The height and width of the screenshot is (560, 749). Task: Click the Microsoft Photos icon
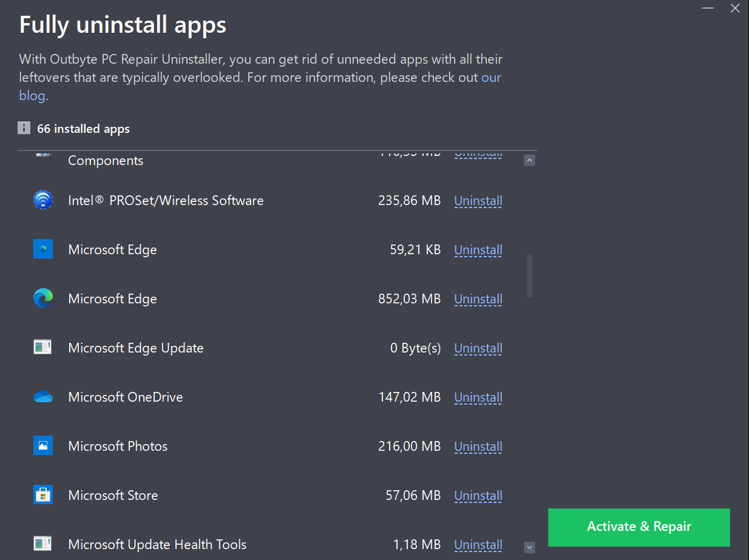pyautogui.click(x=43, y=446)
